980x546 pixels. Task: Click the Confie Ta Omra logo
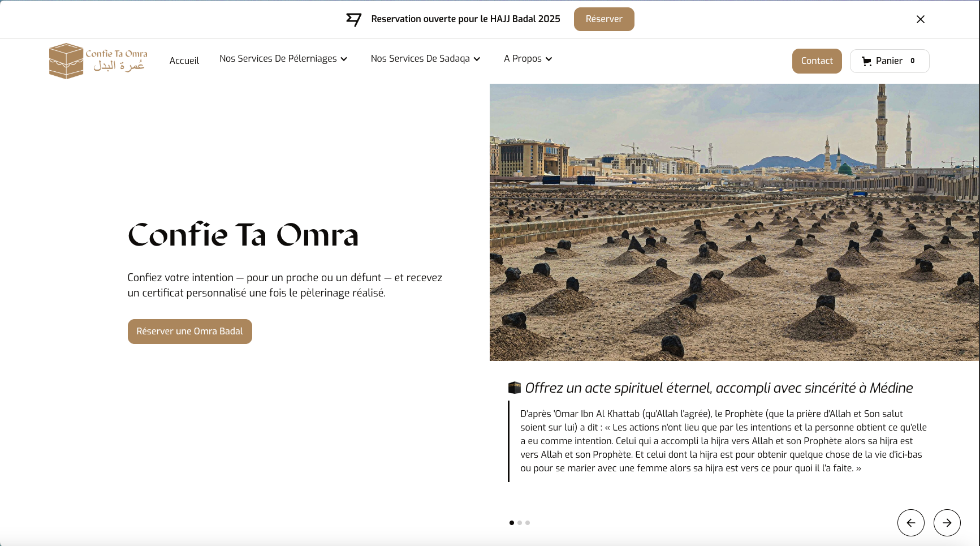[x=98, y=61]
